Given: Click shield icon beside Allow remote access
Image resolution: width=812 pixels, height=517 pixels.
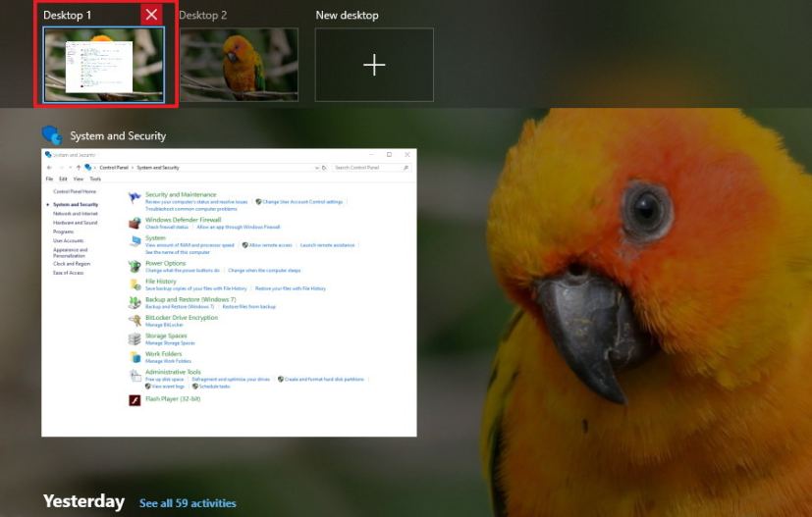Looking at the screenshot, I should [244, 245].
